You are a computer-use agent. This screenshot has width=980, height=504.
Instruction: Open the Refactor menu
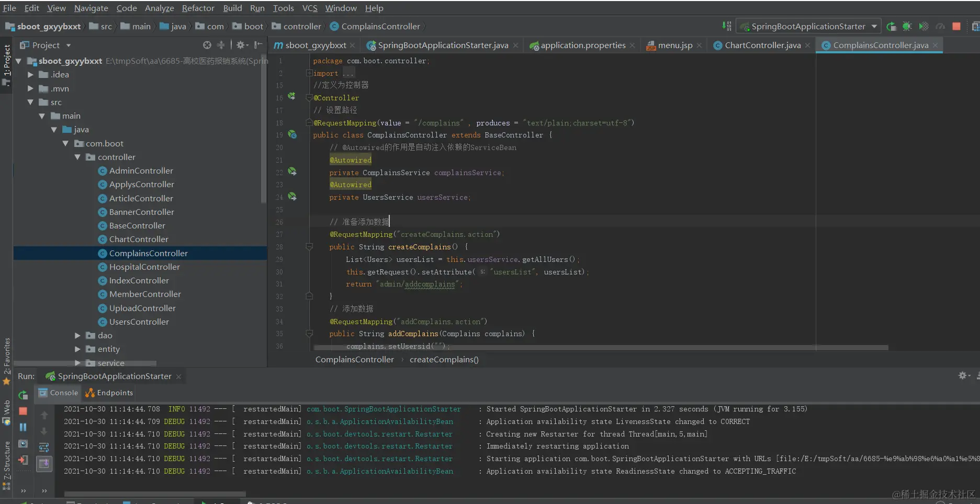198,8
